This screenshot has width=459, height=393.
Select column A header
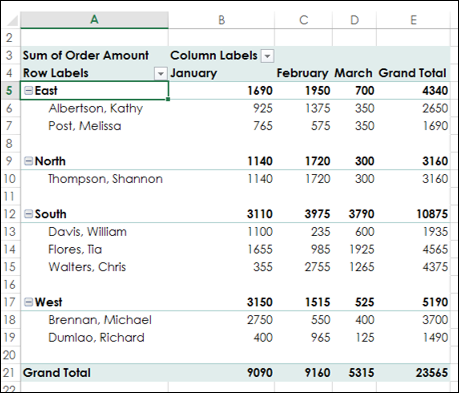point(94,20)
